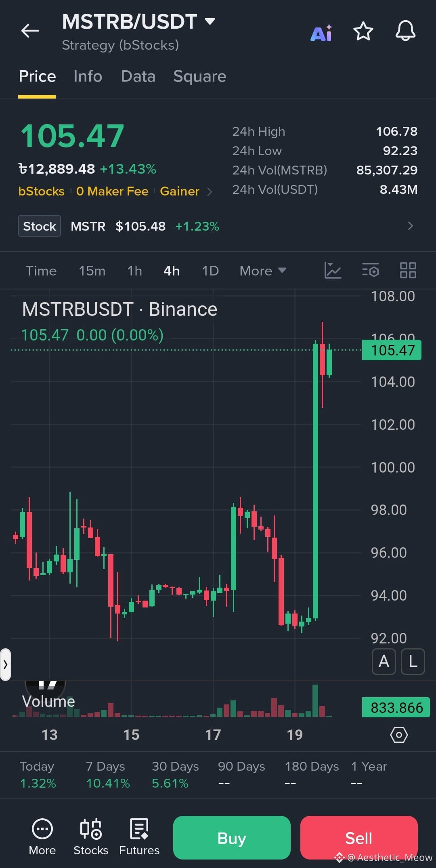This screenshot has height=868, width=436.
Task: Open the bStocks tag
Action: tap(41, 191)
